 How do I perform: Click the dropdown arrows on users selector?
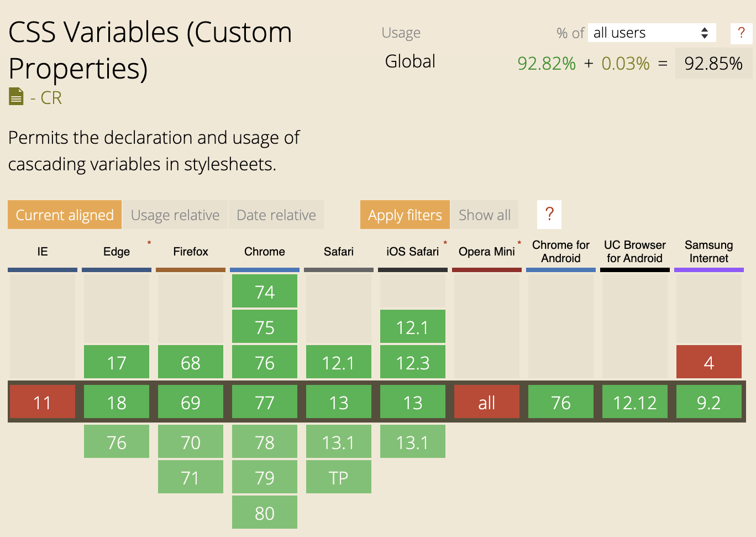click(705, 33)
